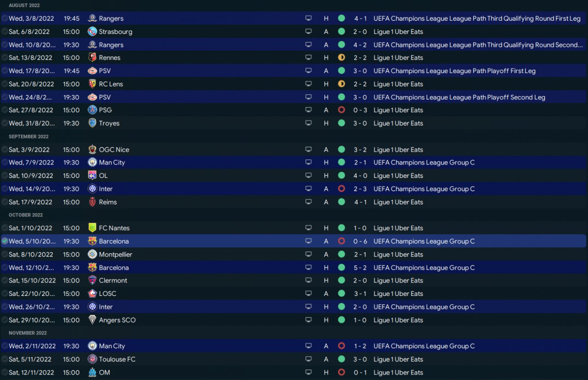This screenshot has height=380, width=588.
Task: Collapse the OCTOBER 2022 section header
Action: (26, 215)
